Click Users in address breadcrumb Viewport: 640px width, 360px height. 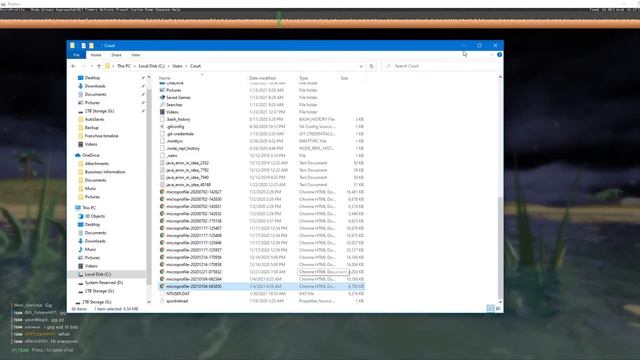[177, 66]
